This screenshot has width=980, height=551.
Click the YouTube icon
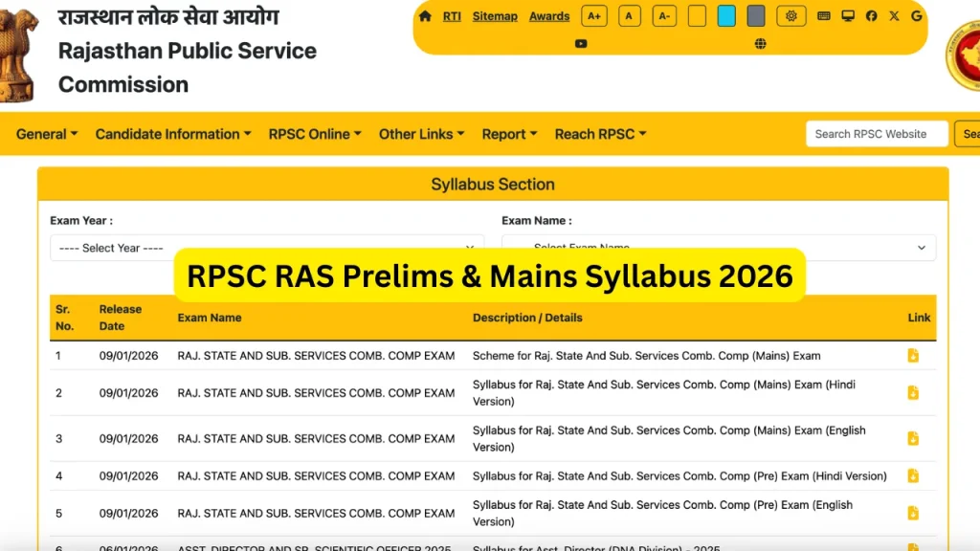[581, 43]
